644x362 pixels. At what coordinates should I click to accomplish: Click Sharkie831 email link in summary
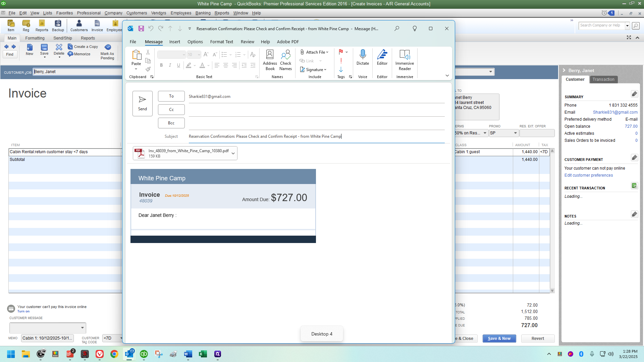tap(615, 112)
